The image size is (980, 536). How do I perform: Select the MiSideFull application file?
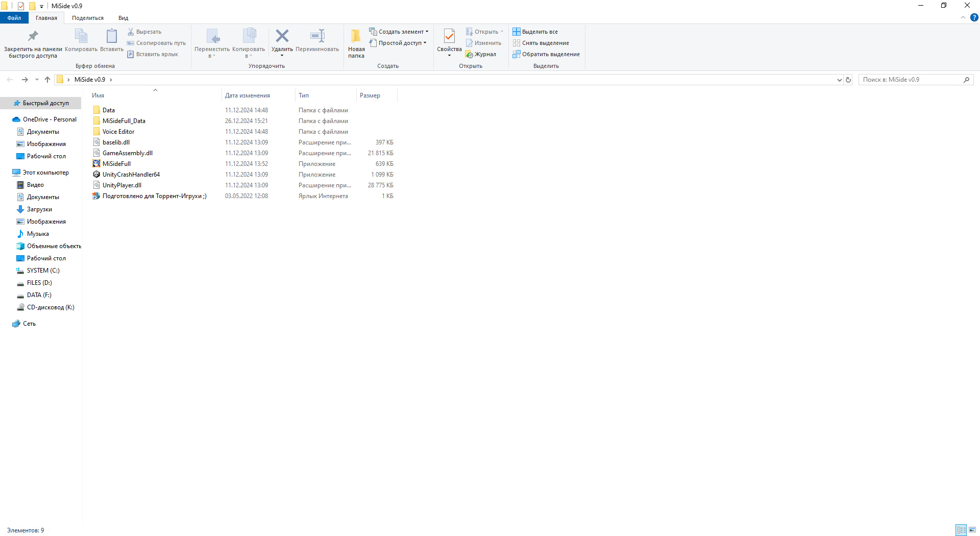(116, 164)
